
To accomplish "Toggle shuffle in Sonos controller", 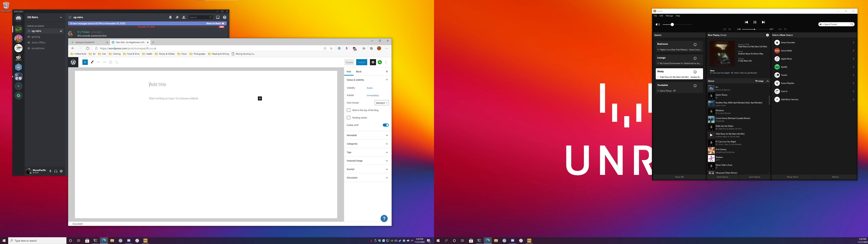I will tap(729, 29).
